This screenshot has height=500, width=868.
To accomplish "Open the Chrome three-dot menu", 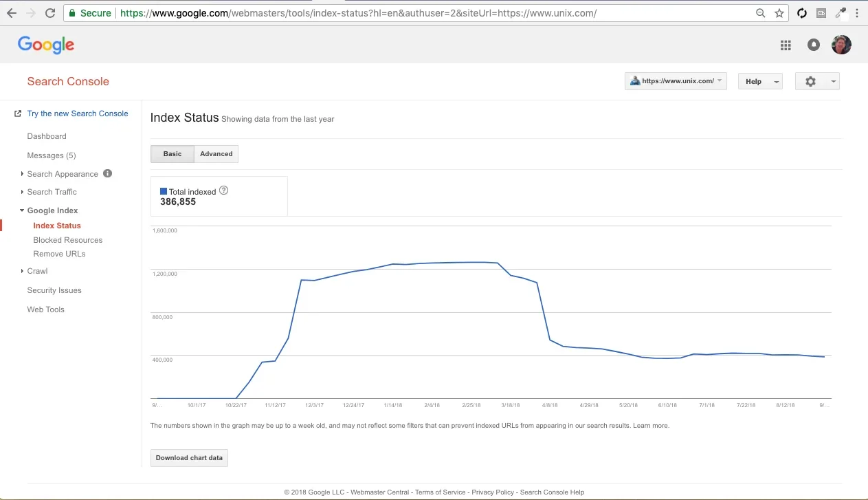I will pyautogui.click(x=857, y=13).
